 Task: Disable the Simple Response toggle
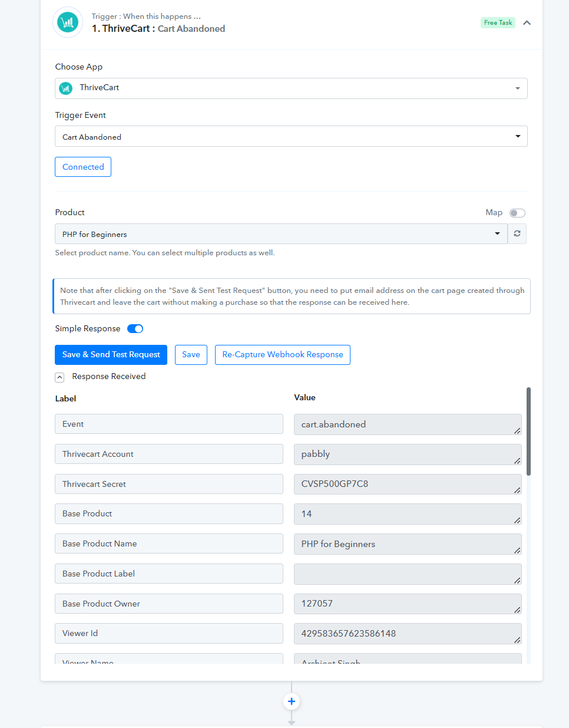(x=135, y=329)
